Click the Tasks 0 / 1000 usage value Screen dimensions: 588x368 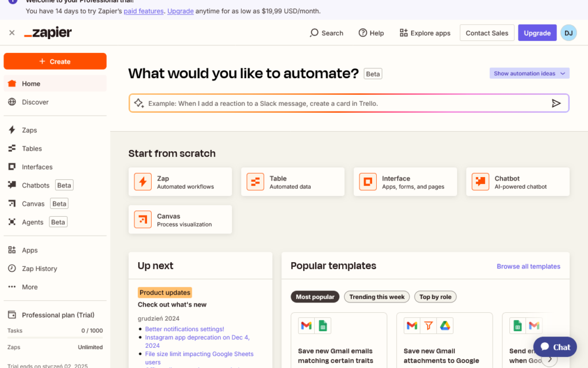[92, 331]
